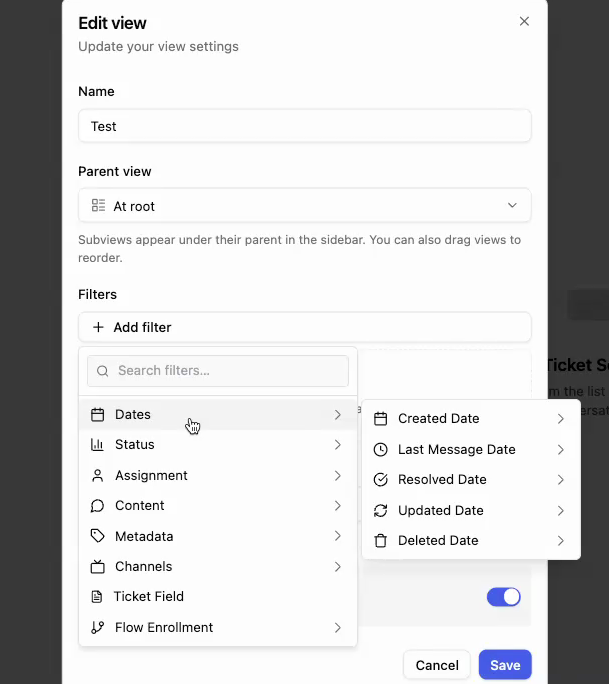Click the Content speech bubble icon

pos(98,506)
